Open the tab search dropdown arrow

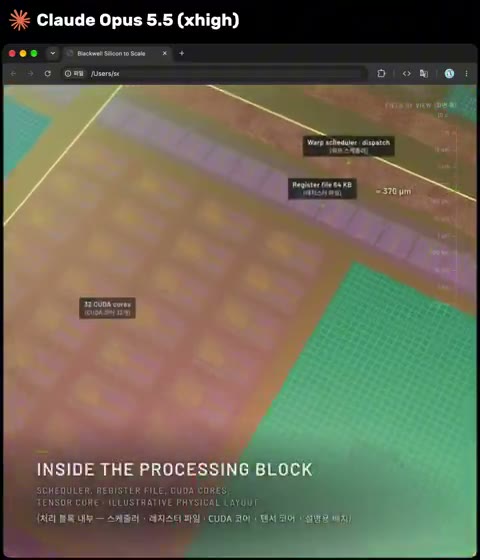tap(52, 53)
